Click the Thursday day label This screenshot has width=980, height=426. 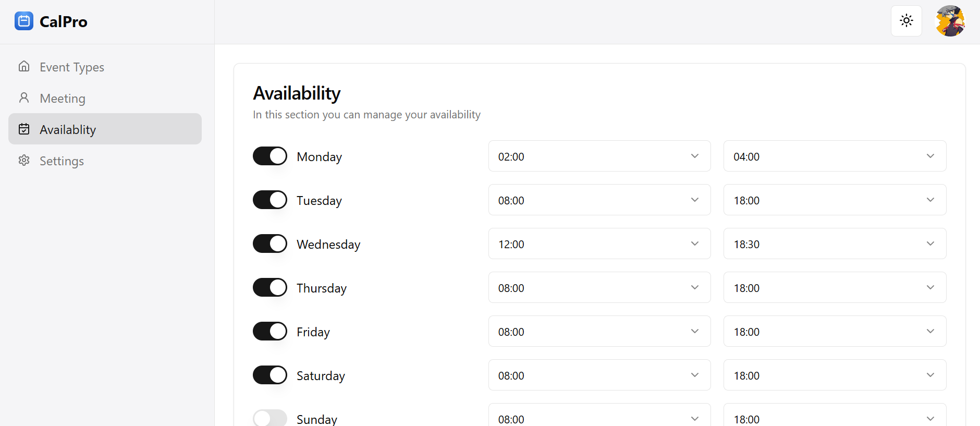tap(322, 288)
